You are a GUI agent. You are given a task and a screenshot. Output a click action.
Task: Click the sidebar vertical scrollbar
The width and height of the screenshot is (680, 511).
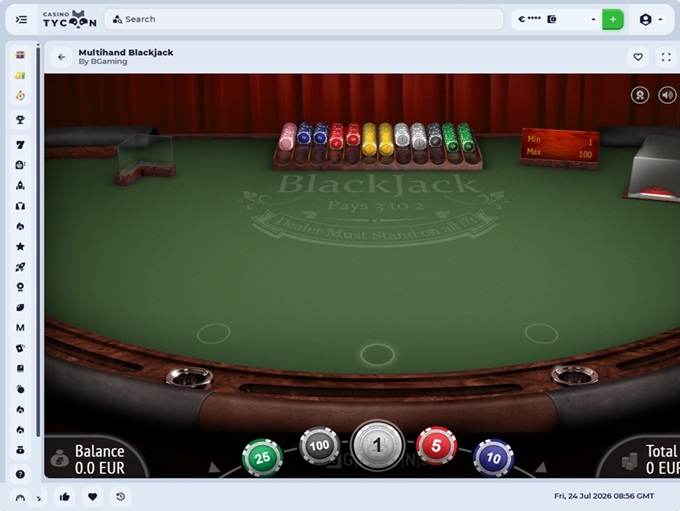click(38, 241)
